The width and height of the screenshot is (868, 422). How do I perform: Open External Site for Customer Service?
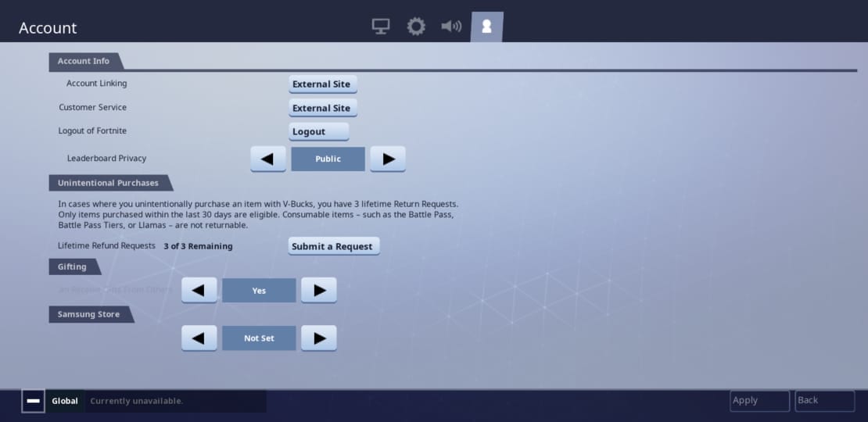(x=322, y=108)
